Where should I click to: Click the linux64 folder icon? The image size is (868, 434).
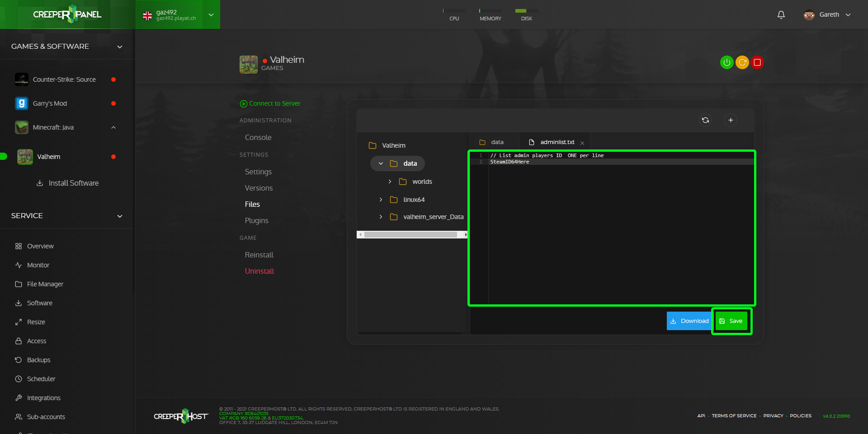click(394, 200)
